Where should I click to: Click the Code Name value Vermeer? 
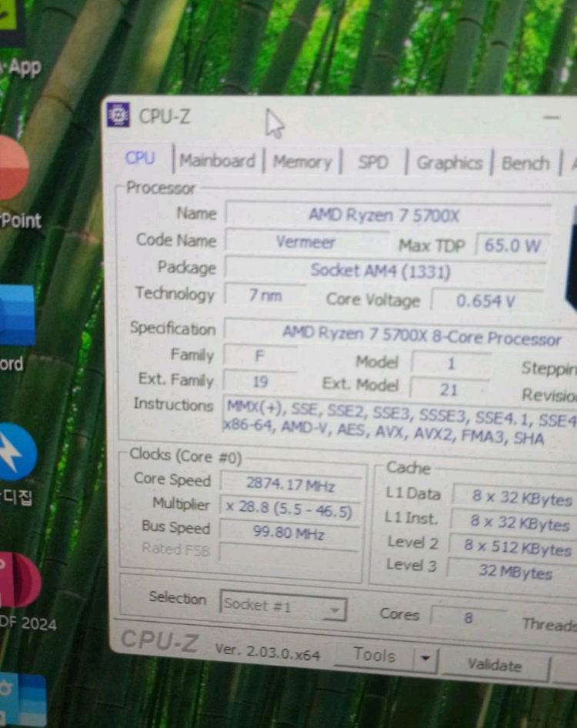(x=305, y=242)
